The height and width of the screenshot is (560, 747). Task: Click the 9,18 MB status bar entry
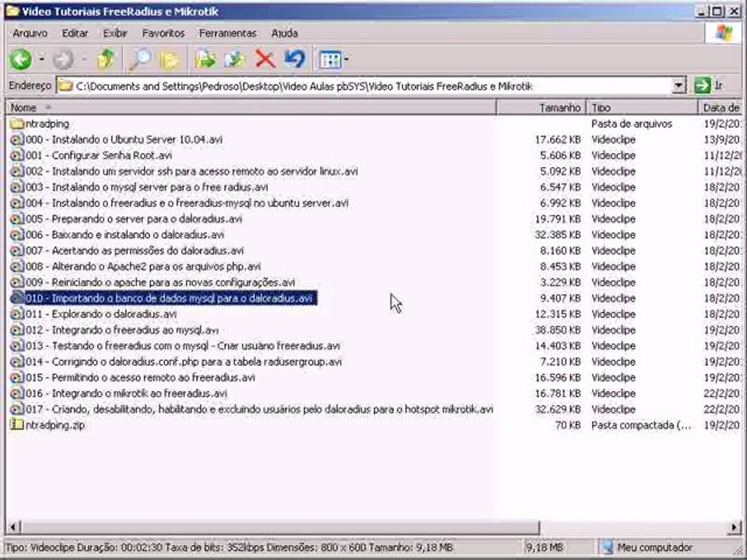[544, 547]
